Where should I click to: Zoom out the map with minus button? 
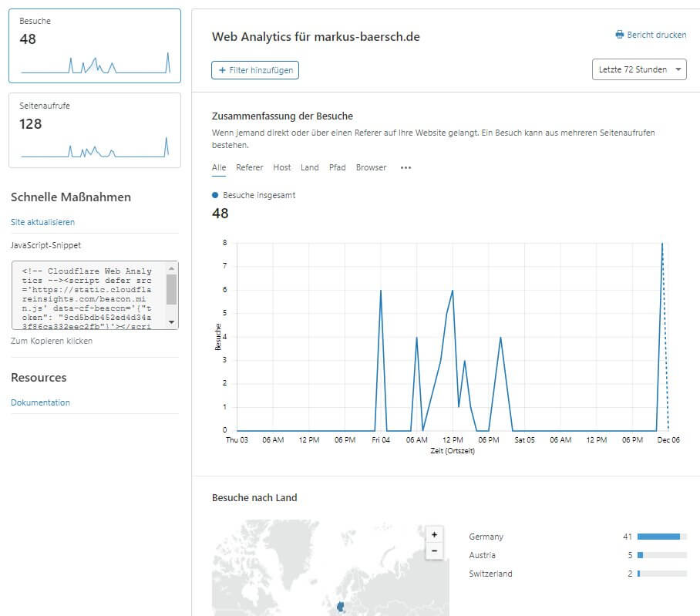[434, 551]
